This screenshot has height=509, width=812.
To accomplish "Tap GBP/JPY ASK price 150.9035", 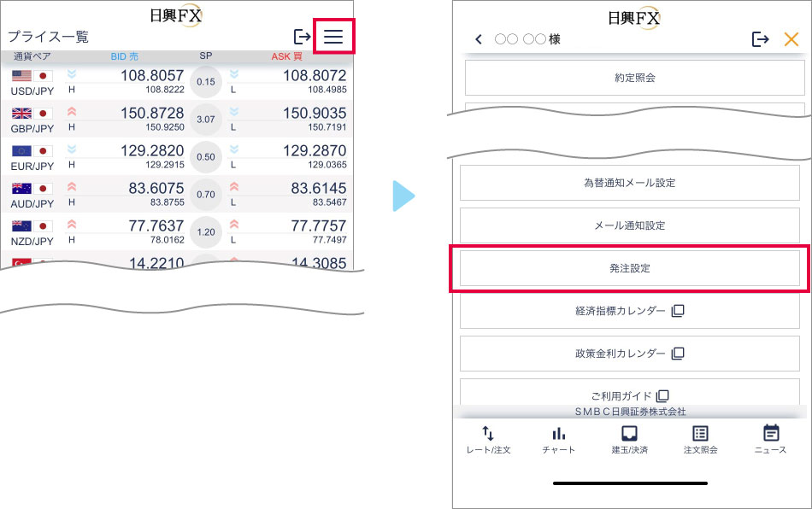I will coord(314,114).
